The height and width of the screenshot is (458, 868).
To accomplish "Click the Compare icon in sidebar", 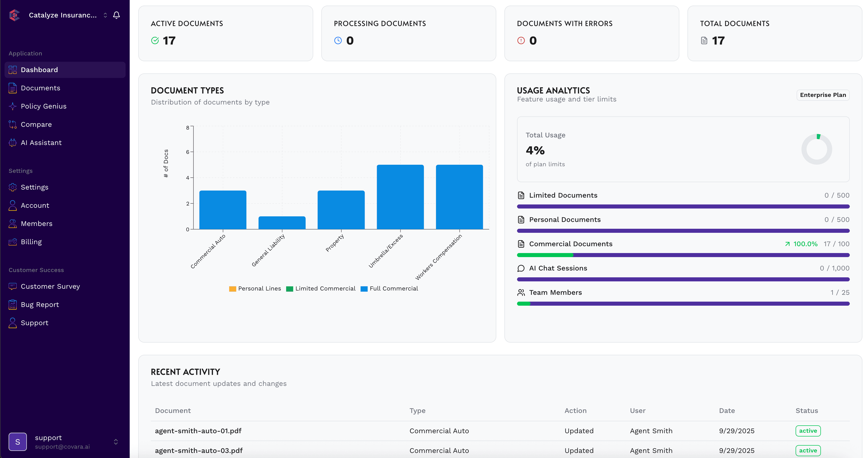I will pos(12,124).
